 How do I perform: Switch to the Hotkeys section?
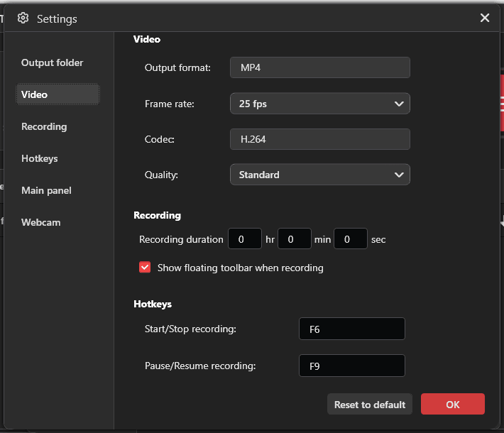(40, 158)
